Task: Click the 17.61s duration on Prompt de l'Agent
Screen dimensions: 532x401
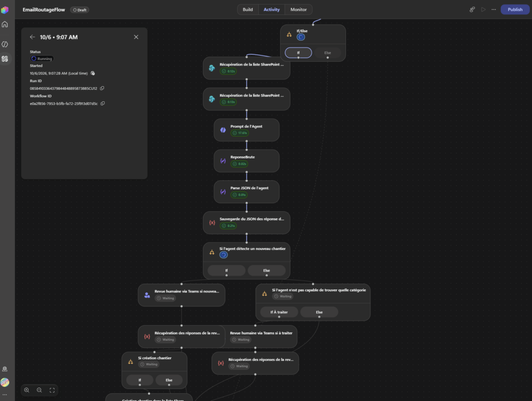Action: 240,133
